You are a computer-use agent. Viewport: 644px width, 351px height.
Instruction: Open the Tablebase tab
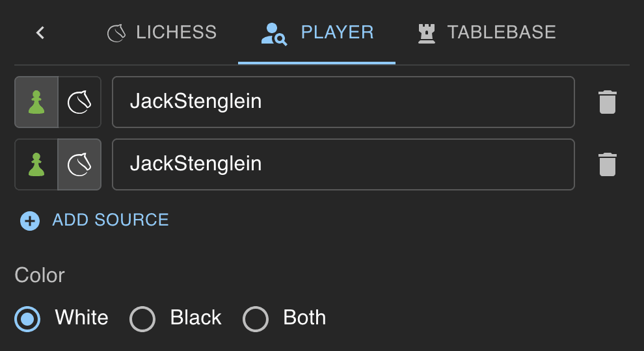pos(487,33)
